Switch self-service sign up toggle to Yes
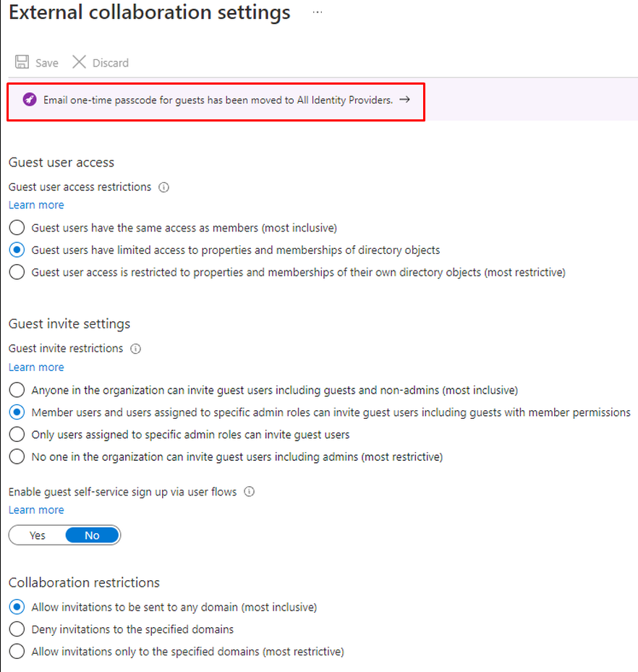 [38, 535]
